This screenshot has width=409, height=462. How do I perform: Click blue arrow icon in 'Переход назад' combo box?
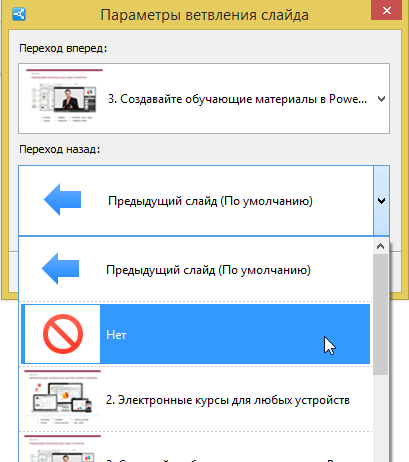click(62, 199)
